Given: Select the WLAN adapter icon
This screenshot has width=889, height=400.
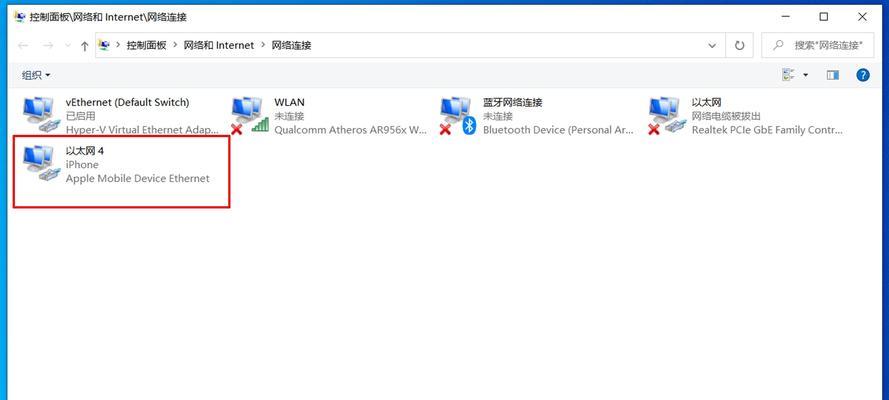Looking at the screenshot, I should [x=250, y=115].
